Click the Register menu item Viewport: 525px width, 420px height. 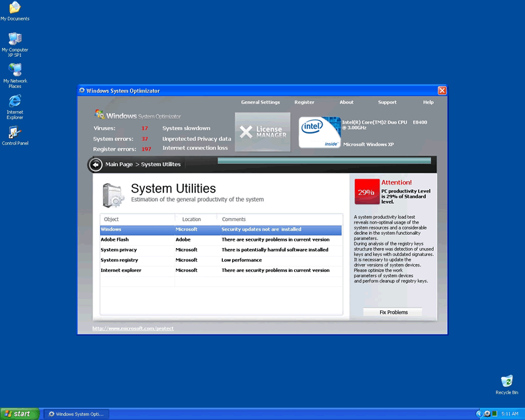click(x=304, y=103)
